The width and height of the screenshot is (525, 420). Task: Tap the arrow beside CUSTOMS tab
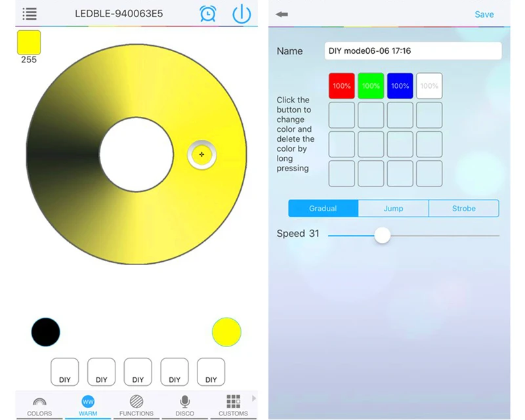tap(254, 398)
